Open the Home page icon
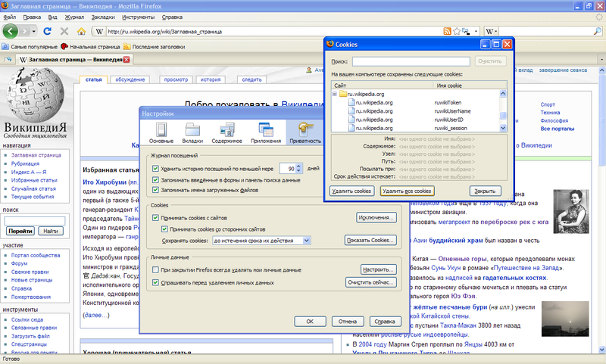Screen dimensions: 606x364 (81, 31)
